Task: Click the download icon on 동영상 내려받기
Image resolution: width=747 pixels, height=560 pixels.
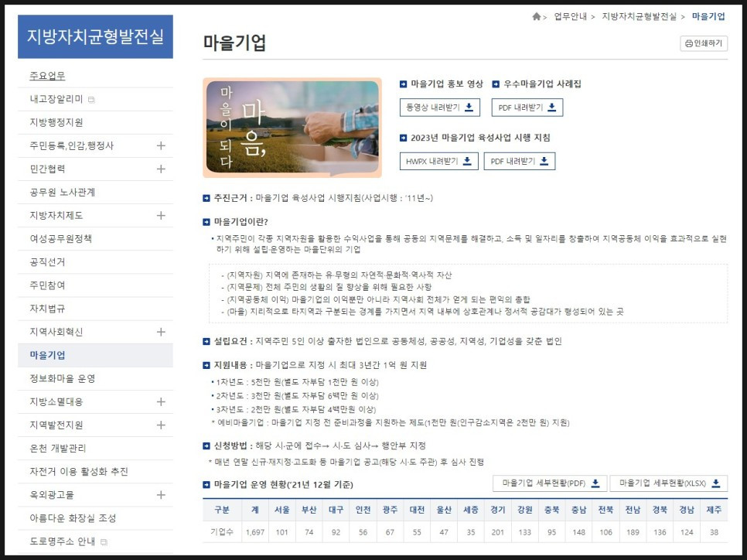Action: [469, 108]
